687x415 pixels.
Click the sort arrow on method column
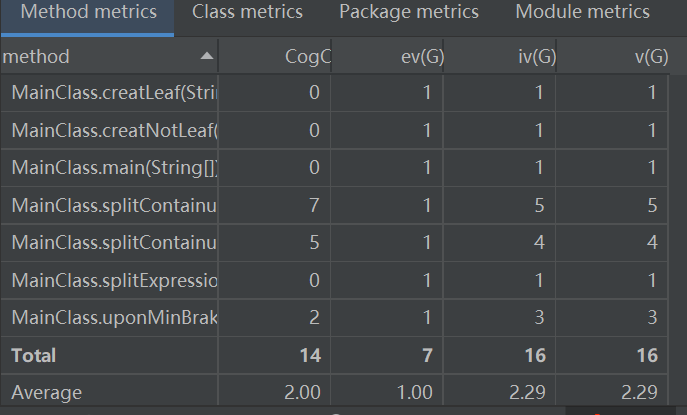point(207,56)
